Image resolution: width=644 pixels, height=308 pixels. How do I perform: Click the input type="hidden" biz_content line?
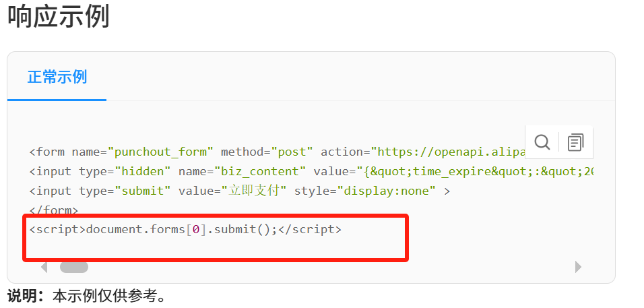311,171
